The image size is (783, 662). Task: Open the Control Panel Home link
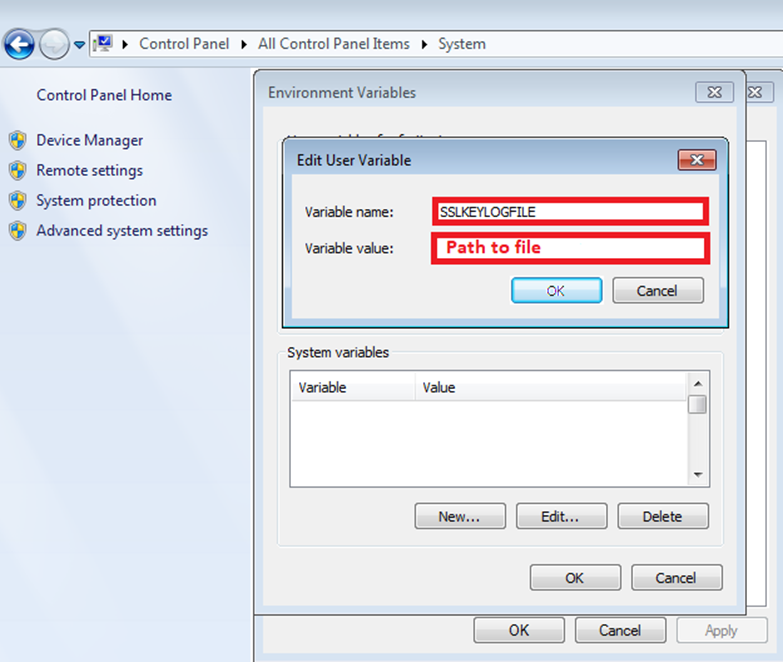point(104,95)
